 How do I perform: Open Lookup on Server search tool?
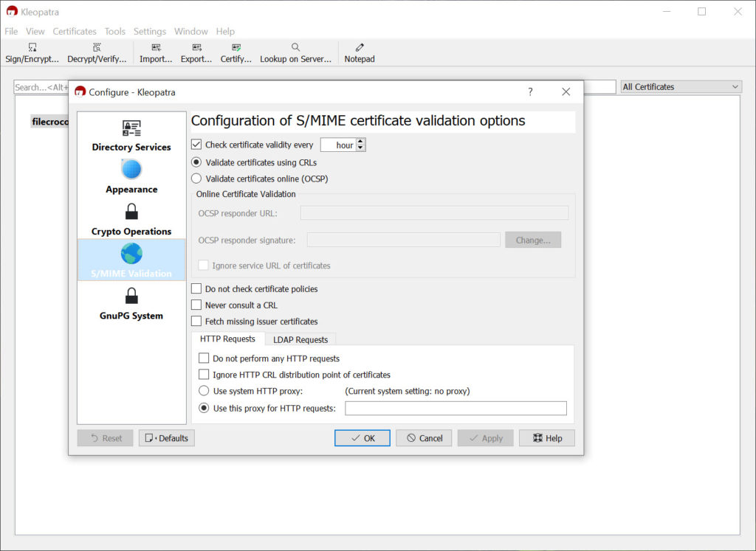295,53
